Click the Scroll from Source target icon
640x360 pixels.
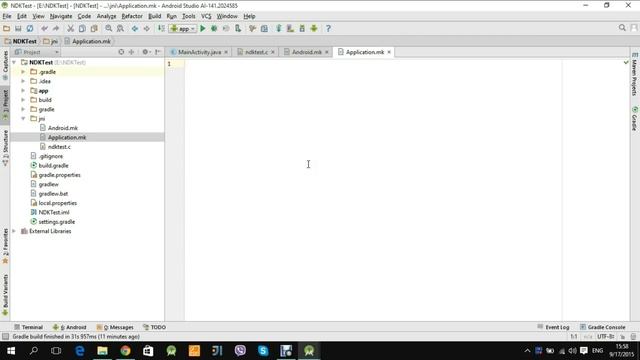121,52
